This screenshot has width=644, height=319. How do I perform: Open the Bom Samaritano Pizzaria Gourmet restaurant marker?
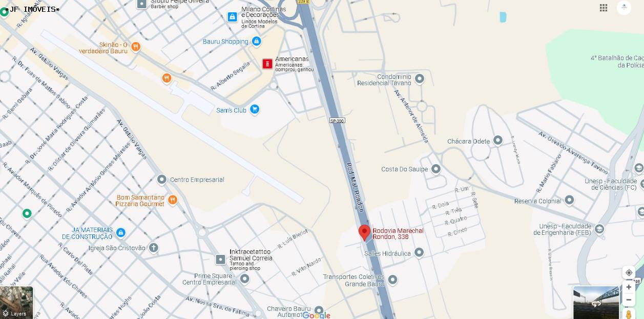coord(173,200)
